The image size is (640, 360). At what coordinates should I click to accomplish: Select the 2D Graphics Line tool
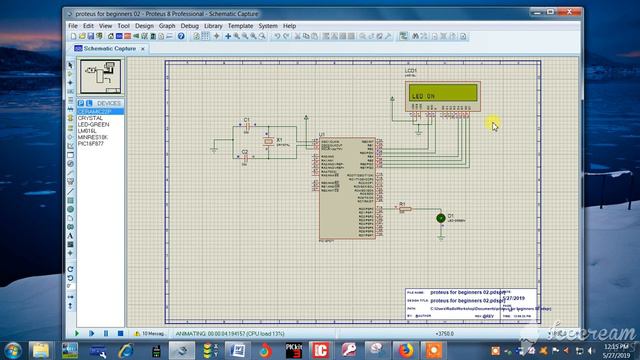pyautogui.click(x=70, y=191)
